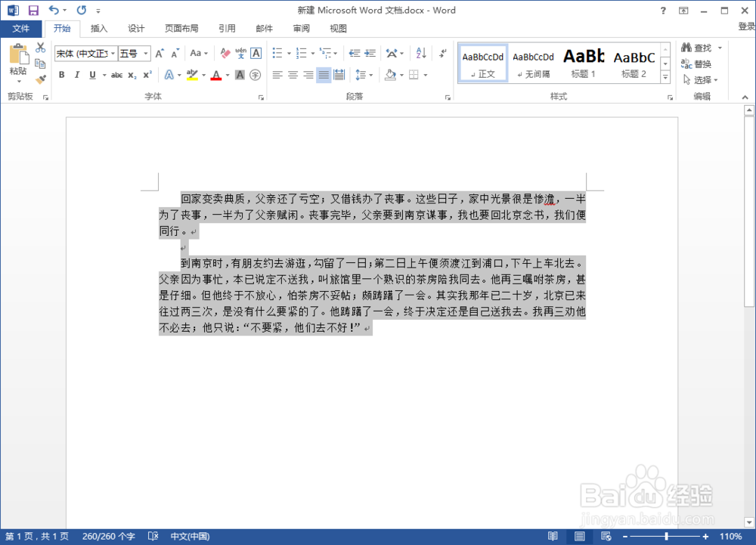Apply the red font color swatch
The width and height of the screenshot is (756, 545).
click(x=216, y=76)
